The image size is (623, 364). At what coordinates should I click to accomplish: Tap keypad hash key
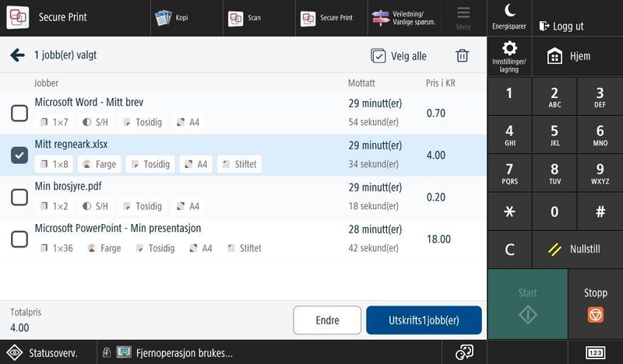600,212
